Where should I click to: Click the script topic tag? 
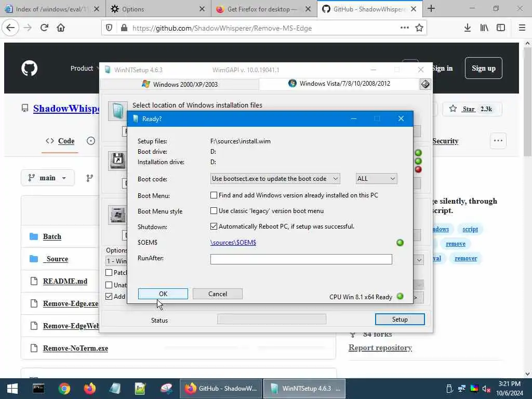pos(470,229)
